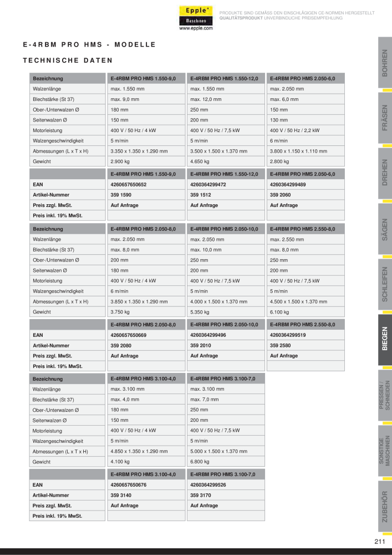Click dimensions 3.850 x 1.350 x 1.290 mm
Viewport: 392px width, 555px height.
point(139,301)
